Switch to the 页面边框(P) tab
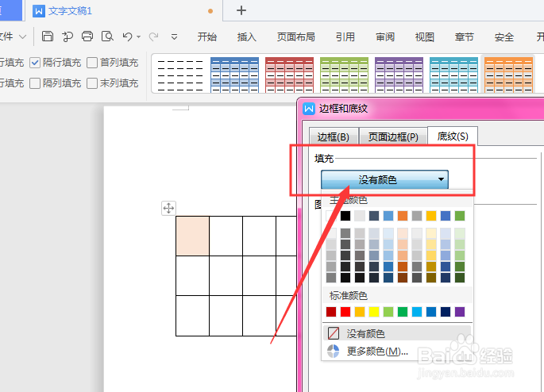Screen dimensions: 544x392 click(x=393, y=137)
